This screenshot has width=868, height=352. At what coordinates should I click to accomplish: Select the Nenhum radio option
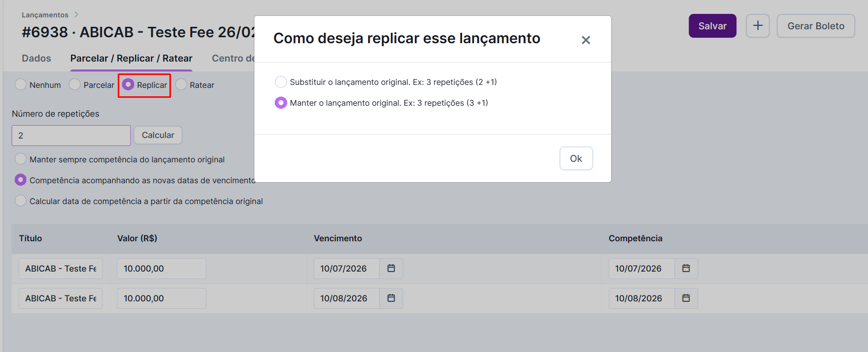coord(20,85)
